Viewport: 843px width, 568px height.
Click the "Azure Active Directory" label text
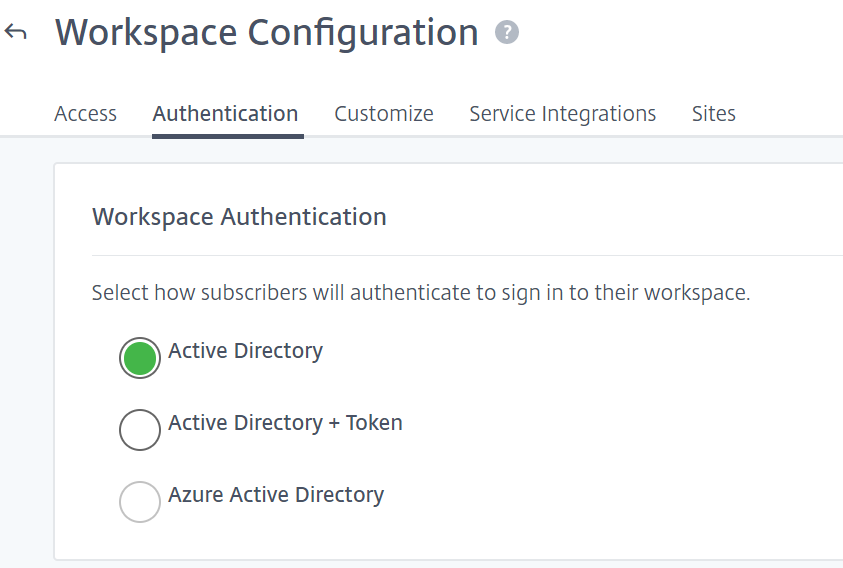click(276, 495)
